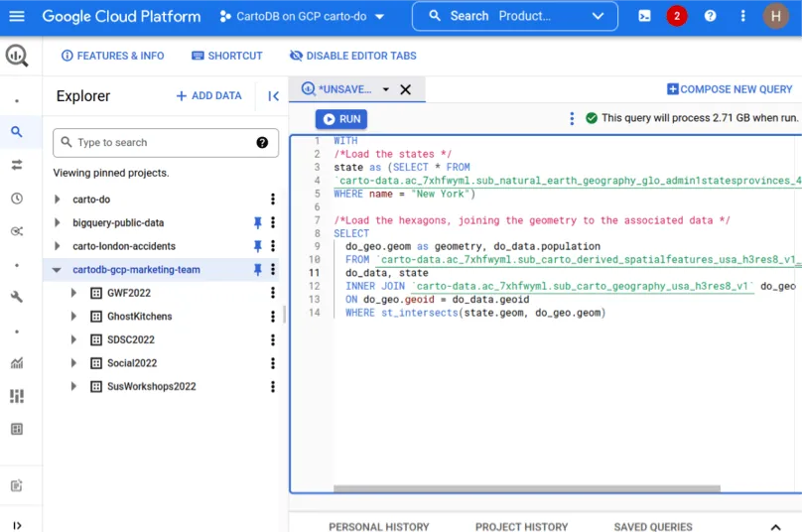Open the Monitoring chart icon in sidebar

pyautogui.click(x=17, y=363)
